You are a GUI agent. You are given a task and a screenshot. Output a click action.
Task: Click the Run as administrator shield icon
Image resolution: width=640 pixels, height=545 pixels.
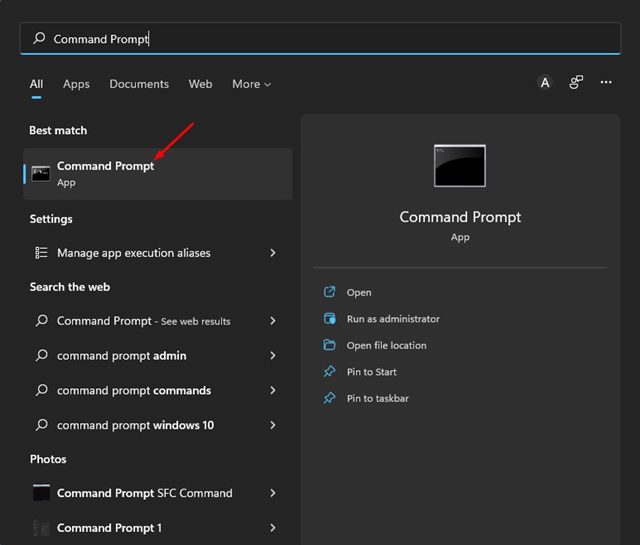tap(329, 318)
